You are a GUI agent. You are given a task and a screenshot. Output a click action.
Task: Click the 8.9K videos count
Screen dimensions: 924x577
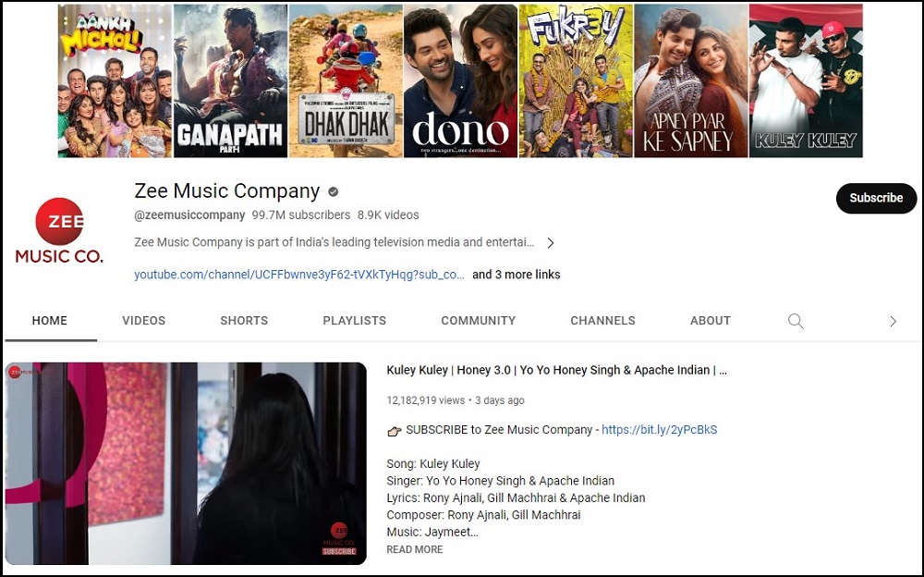click(x=388, y=215)
